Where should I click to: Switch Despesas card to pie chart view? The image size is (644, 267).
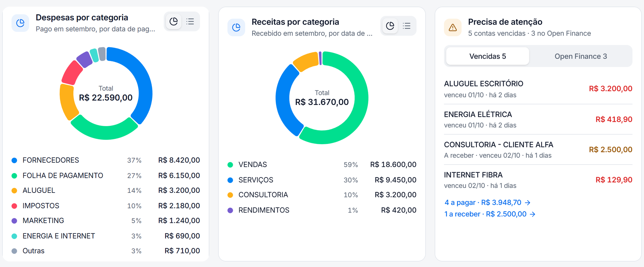pyautogui.click(x=173, y=21)
